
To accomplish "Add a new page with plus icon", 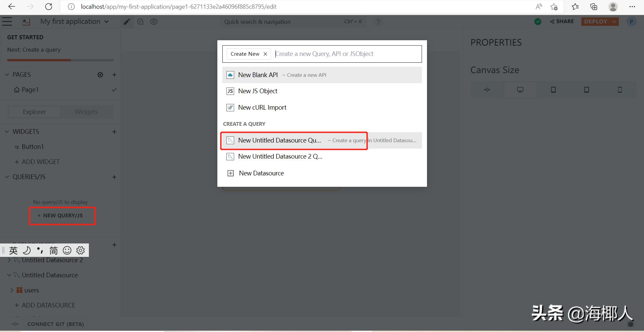I will tap(114, 75).
